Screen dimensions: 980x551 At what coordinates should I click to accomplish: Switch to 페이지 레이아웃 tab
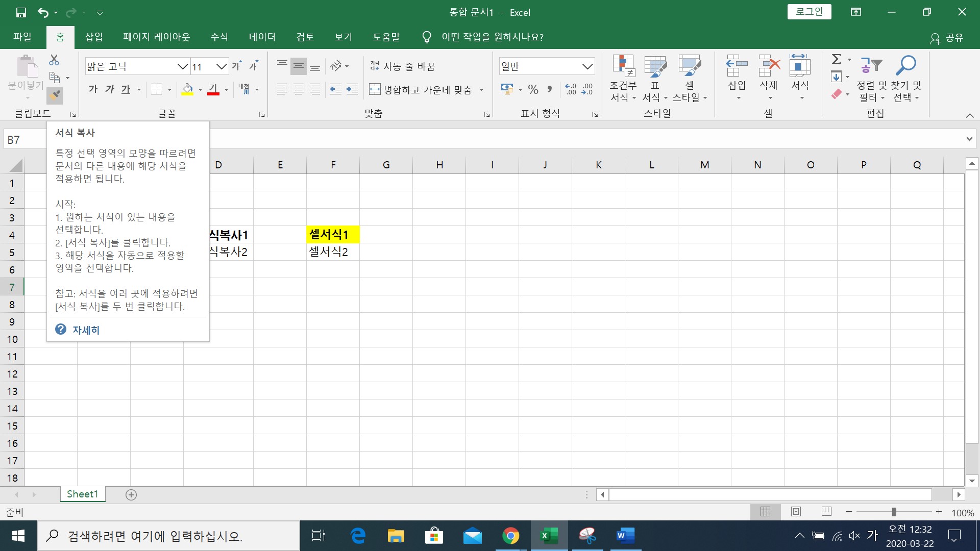157,37
